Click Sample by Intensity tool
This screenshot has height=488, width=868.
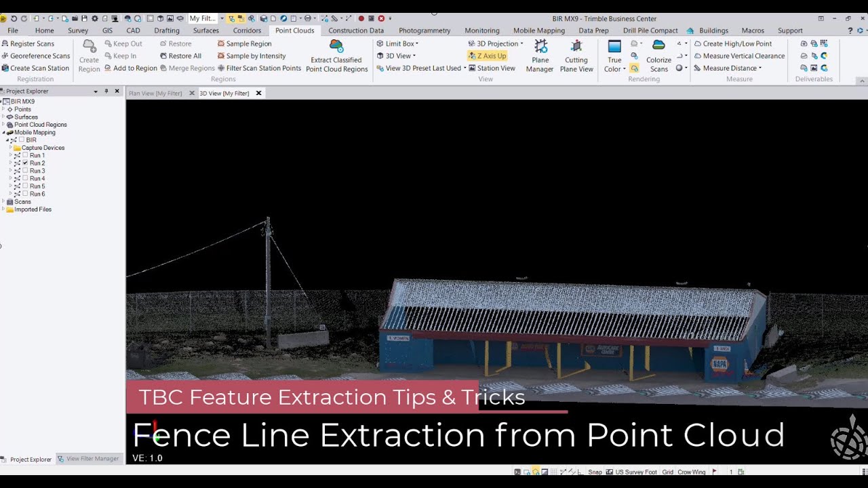(252, 56)
